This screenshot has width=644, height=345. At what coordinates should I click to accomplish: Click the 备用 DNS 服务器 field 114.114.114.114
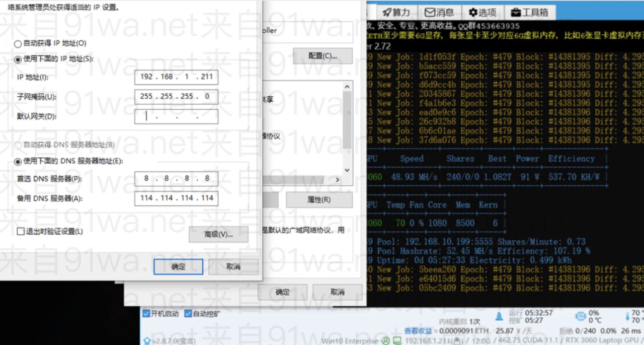(x=176, y=198)
